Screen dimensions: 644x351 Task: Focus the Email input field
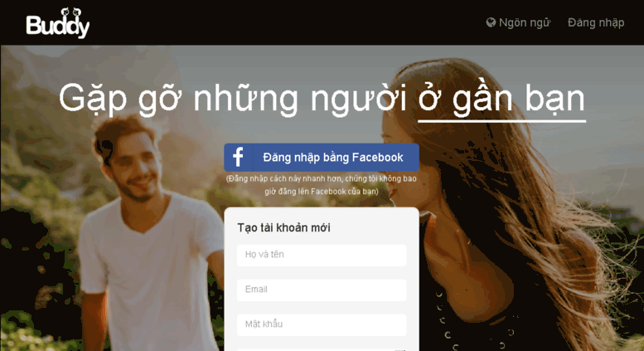pyautogui.click(x=322, y=290)
